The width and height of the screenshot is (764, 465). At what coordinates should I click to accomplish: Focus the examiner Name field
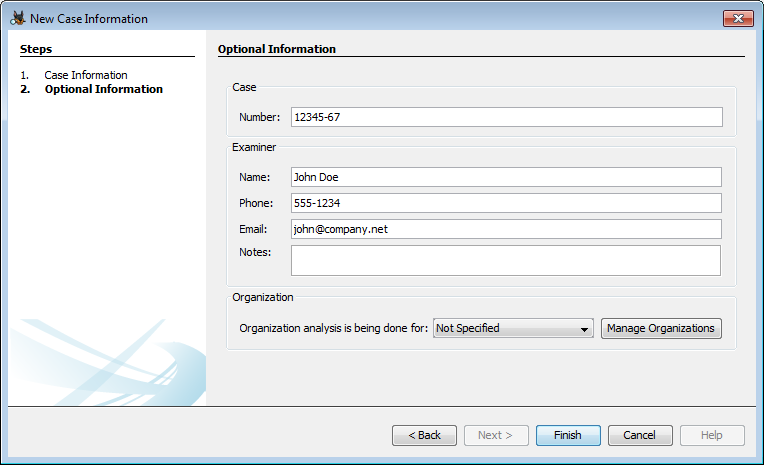tap(506, 177)
